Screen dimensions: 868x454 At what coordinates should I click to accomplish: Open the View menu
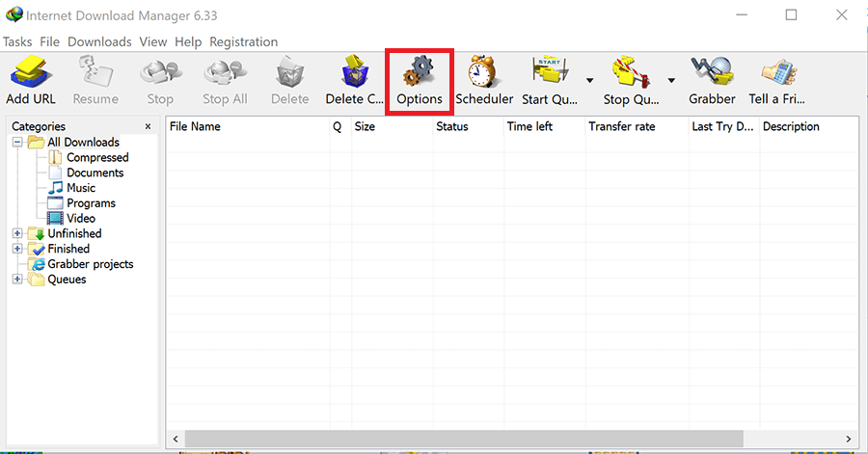click(152, 42)
